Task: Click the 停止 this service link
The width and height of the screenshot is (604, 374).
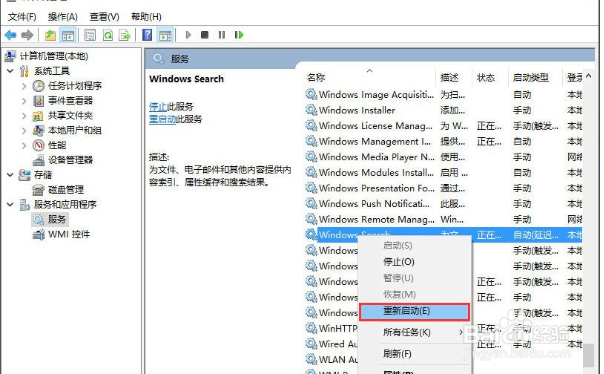Action: point(158,107)
